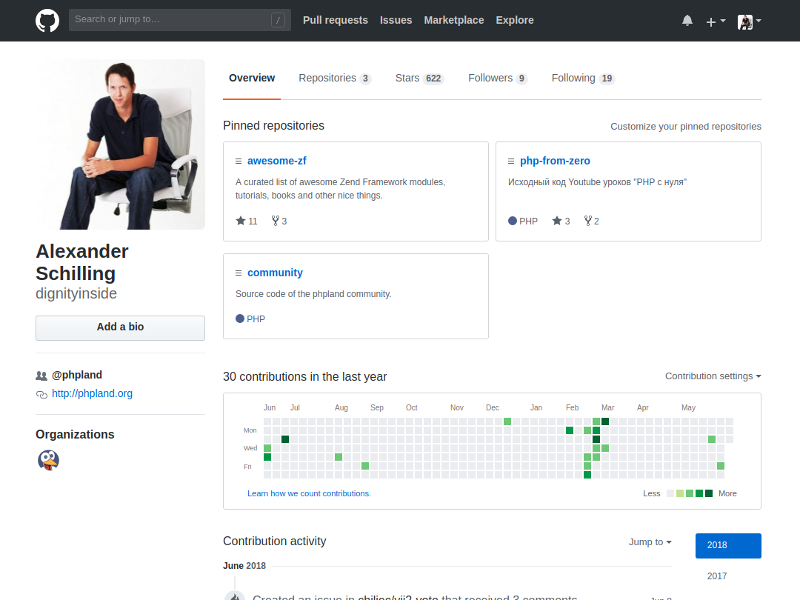Image resolution: width=800 pixels, height=600 pixels.
Task: Click the grip handle icon beside community
Action: [x=238, y=273]
